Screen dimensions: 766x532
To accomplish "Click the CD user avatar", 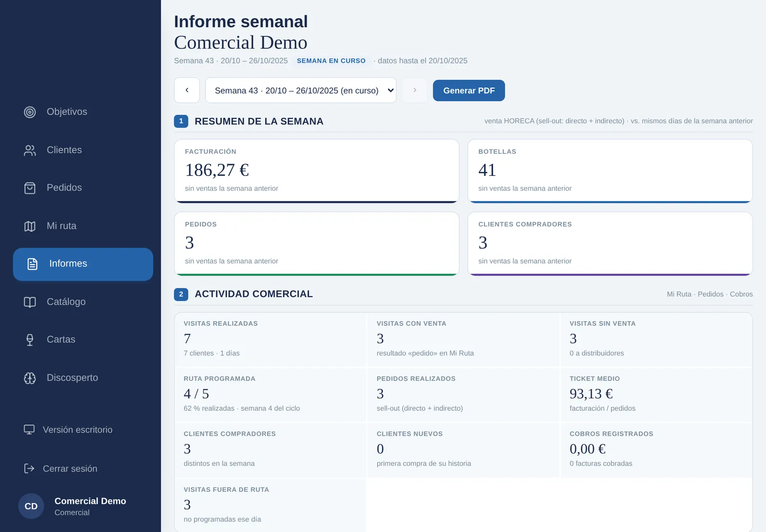I will (31, 506).
